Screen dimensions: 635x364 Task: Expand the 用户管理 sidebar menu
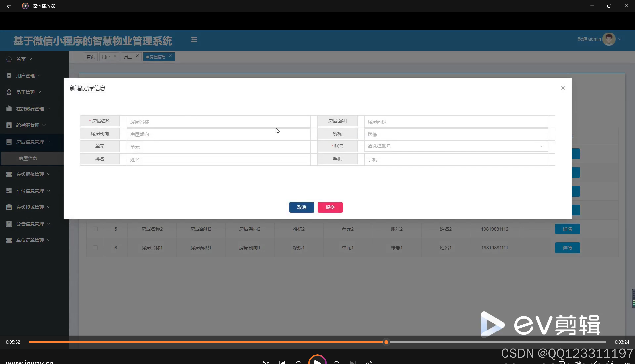(x=25, y=75)
